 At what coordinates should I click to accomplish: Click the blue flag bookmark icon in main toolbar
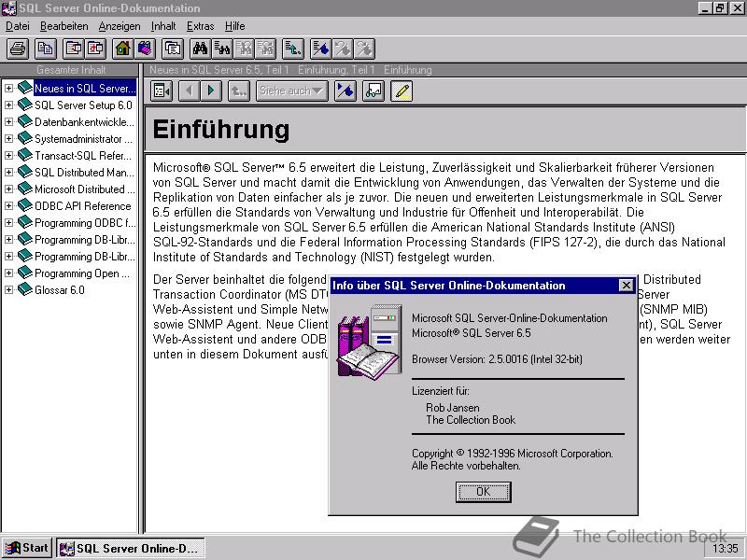pos(320,49)
